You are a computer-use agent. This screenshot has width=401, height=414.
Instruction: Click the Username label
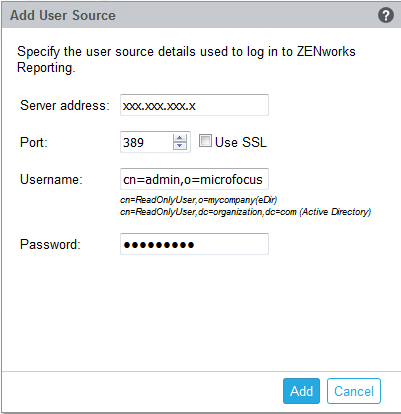click(x=51, y=179)
